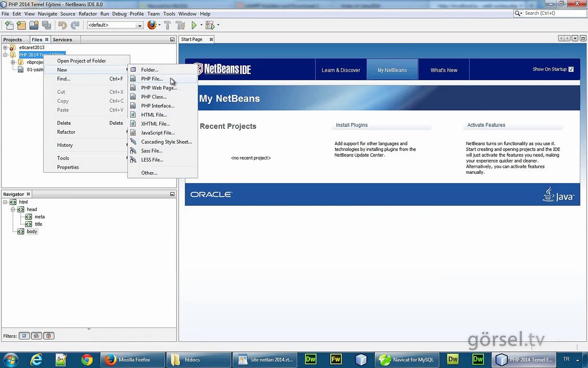Choose PHP Web Page... in the submenu

pos(162,88)
